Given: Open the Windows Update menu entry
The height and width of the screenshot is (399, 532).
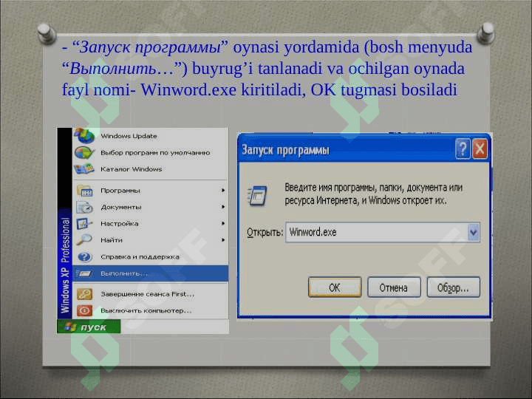Looking at the screenshot, I should (x=150, y=136).
